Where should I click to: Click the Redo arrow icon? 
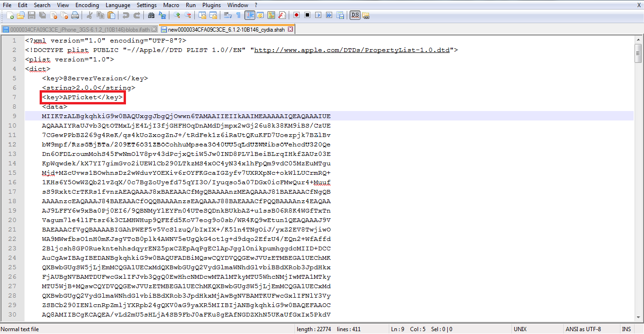tap(137, 15)
